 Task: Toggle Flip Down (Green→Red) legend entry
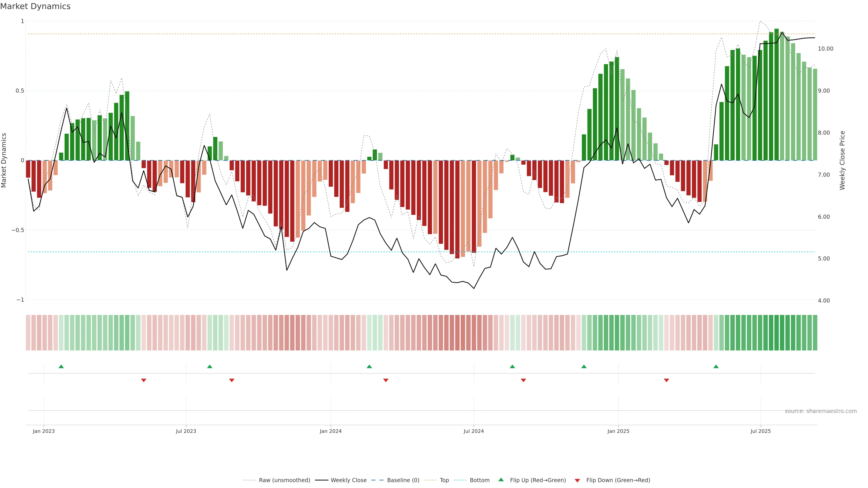pyautogui.click(x=618, y=480)
